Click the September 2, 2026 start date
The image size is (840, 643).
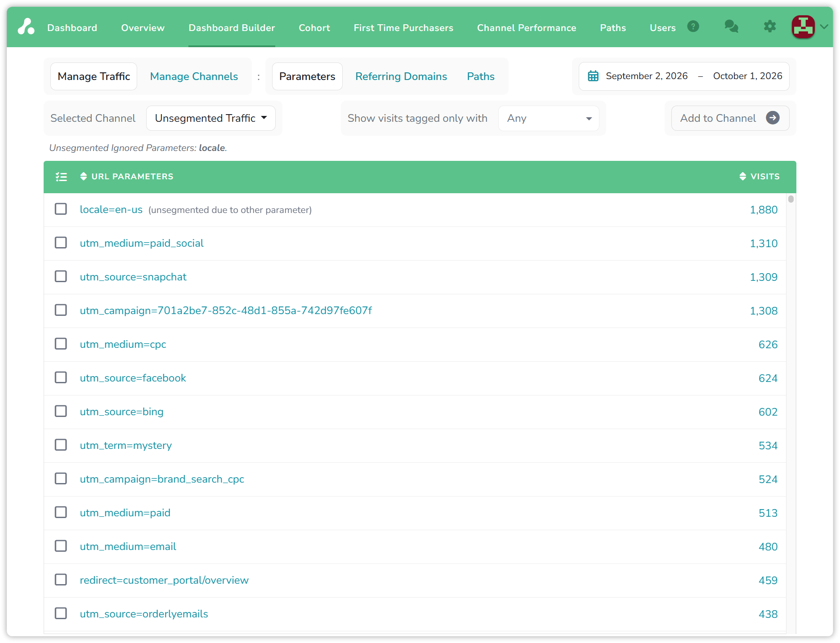point(647,76)
